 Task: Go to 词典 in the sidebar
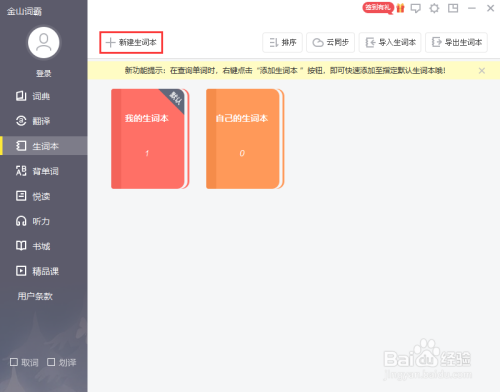coord(44,96)
